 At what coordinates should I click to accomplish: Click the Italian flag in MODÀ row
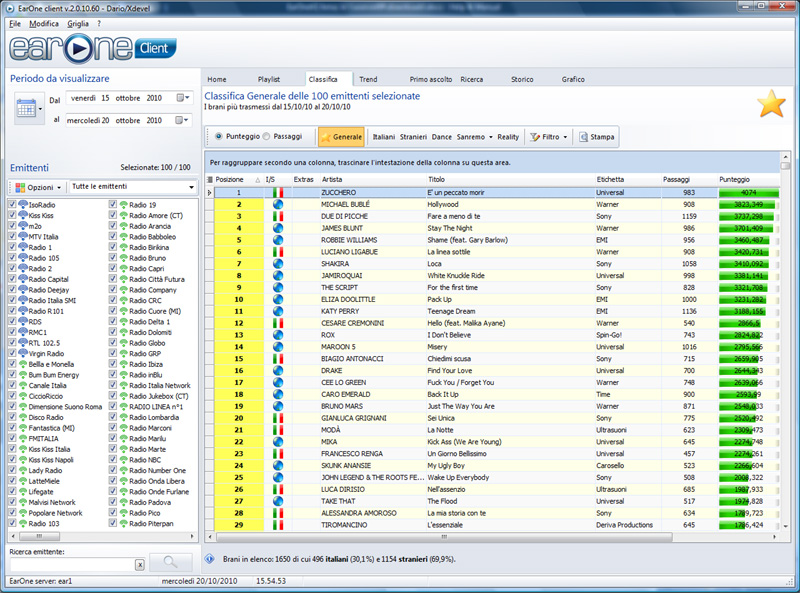pyautogui.click(x=278, y=430)
